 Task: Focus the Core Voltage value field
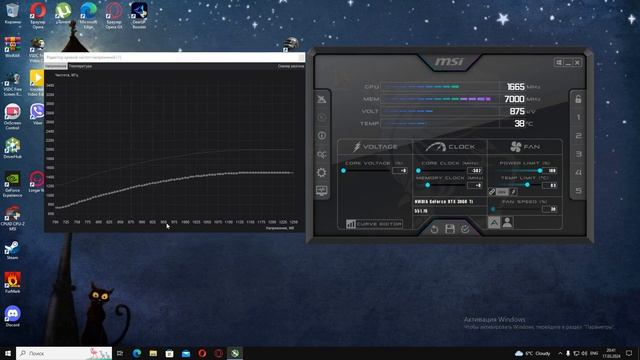coord(400,171)
